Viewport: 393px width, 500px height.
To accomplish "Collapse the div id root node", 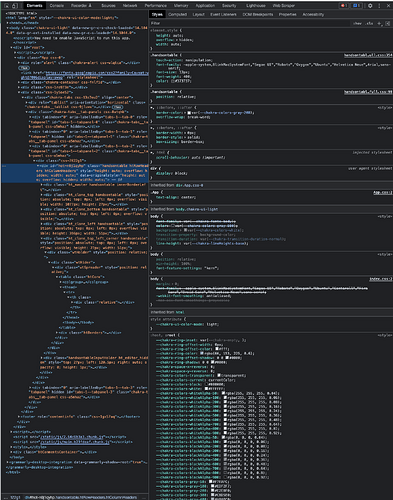I will click(x=12, y=48).
